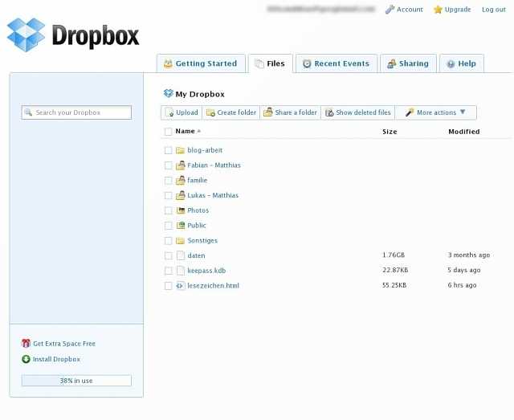Select the keepass.kdb checkbox
514x420 pixels.
[168, 271]
